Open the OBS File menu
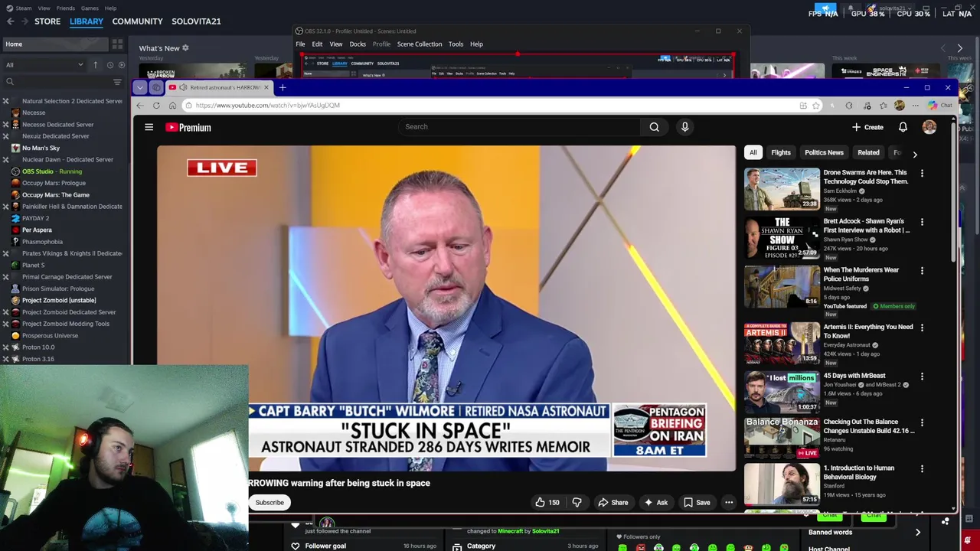This screenshot has width=980, height=551. 301,44
